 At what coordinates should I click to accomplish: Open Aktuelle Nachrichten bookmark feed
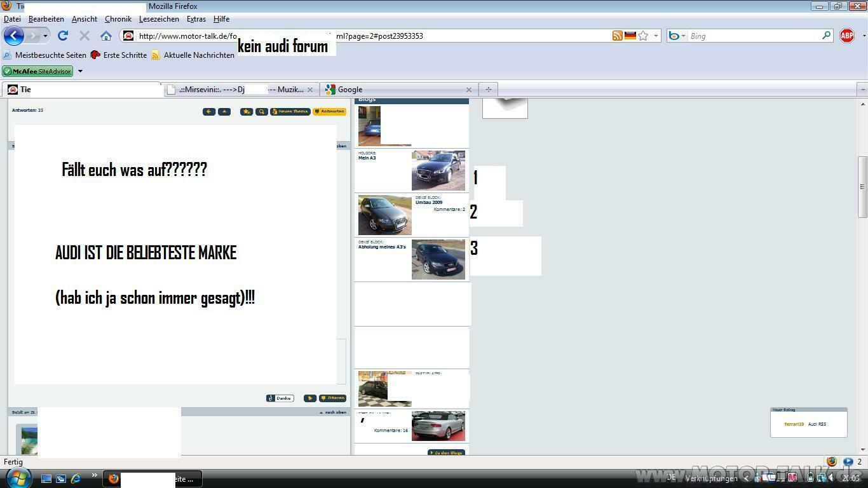[193, 55]
